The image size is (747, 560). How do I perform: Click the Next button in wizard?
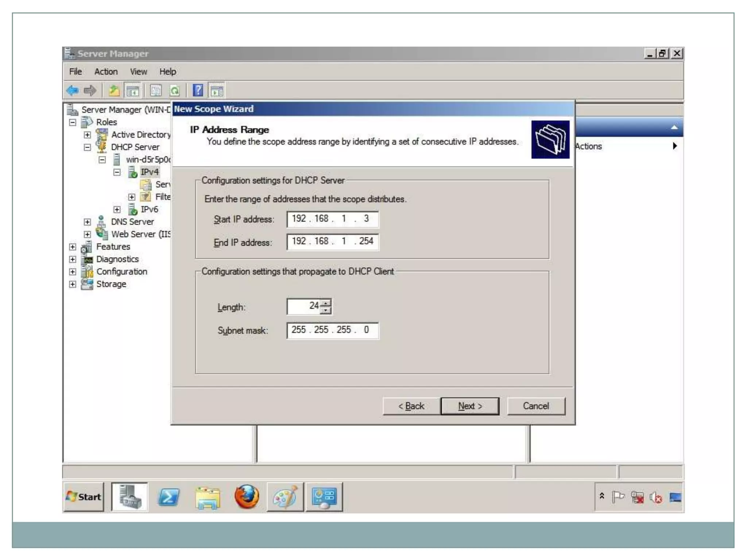pos(470,406)
